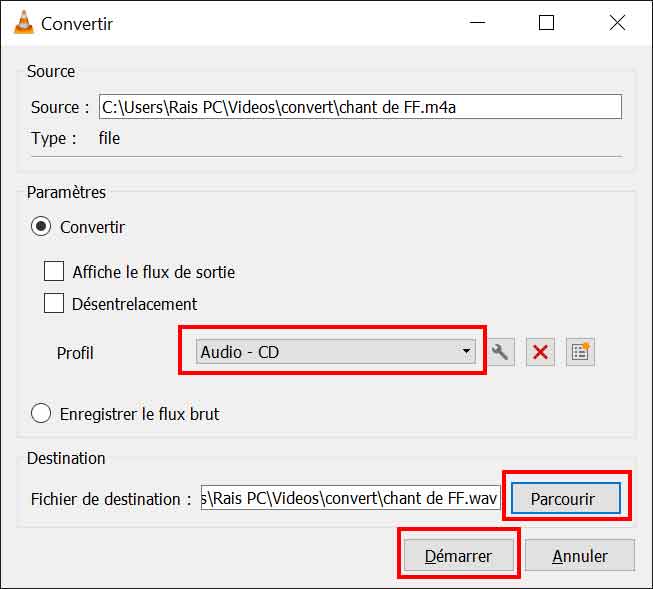Cancel with the Annuler button
653x589 pixels.
[580, 555]
